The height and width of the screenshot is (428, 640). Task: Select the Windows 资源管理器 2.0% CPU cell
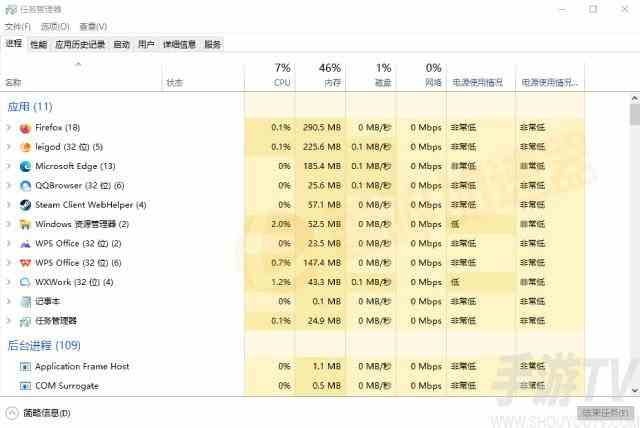[270, 224]
